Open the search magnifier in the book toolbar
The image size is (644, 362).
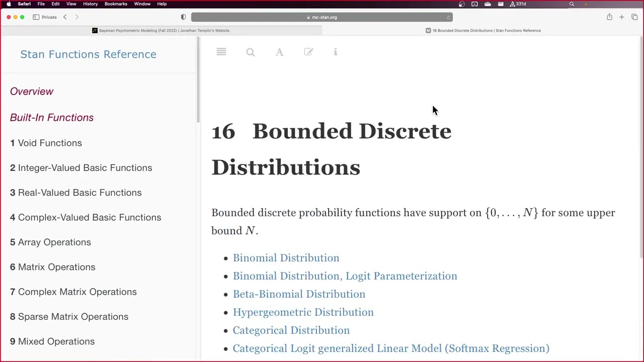point(251,52)
